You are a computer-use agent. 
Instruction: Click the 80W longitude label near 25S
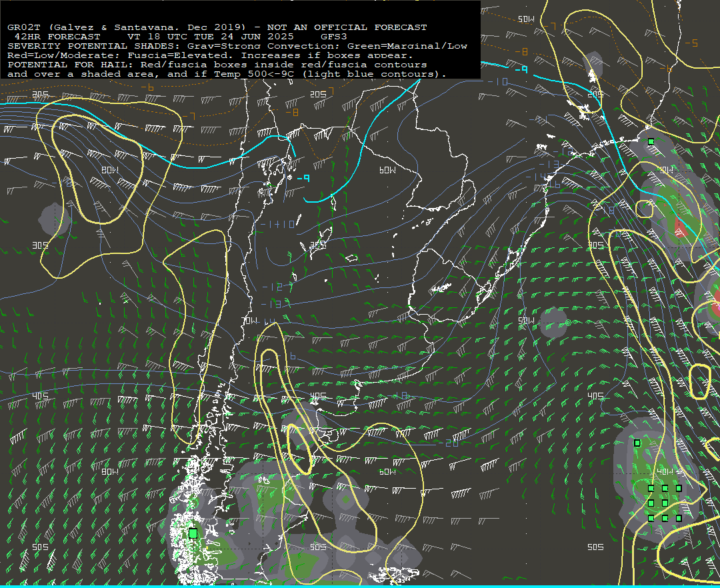pos(110,170)
